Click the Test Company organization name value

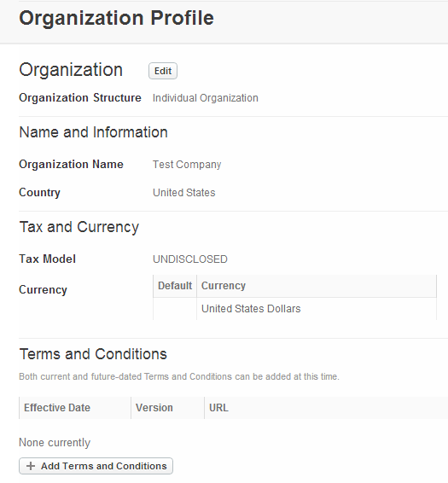pyautogui.click(x=187, y=165)
